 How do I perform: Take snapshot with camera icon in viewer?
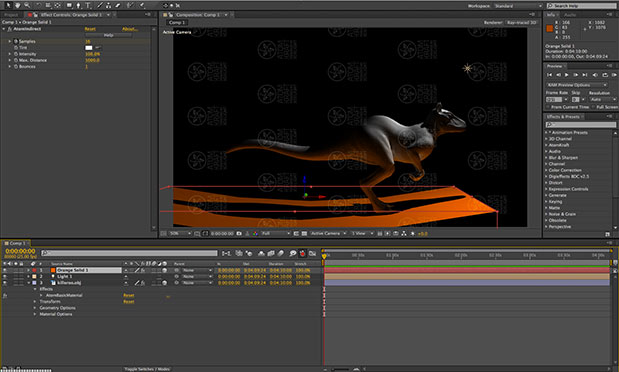[x=239, y=233]
